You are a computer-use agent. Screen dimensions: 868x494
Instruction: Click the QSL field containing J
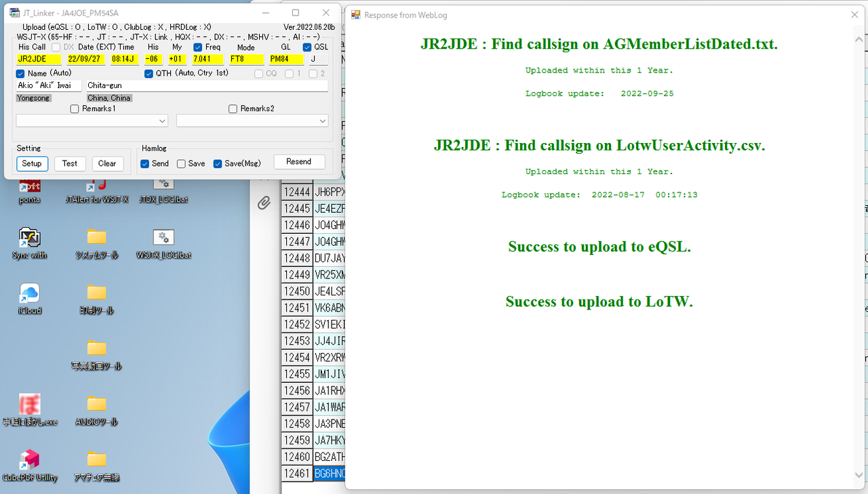coord(318,59)
